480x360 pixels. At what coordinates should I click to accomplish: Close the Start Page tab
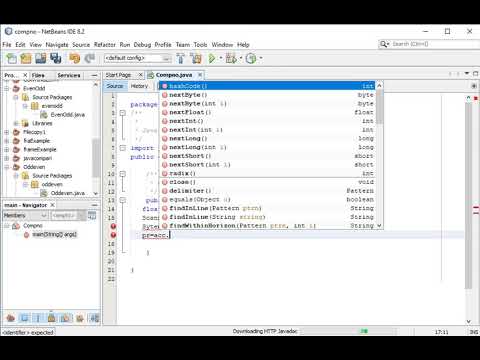(x=140, y=75)
